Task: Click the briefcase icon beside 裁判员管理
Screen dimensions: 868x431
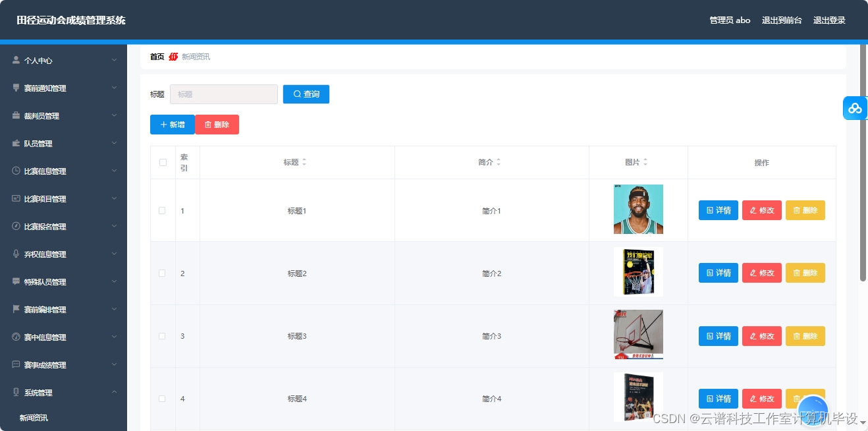Action: tap(14, 115)
